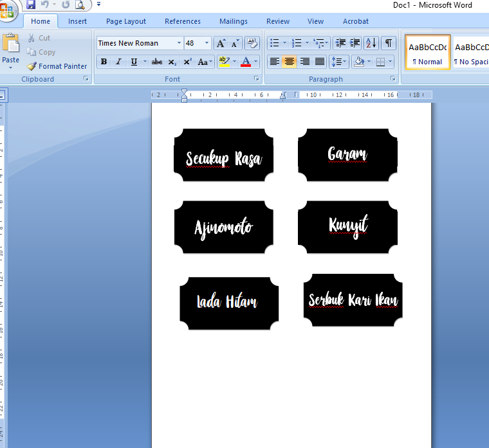Toggle Underline formatting
This screenshot has width=489, height=448.
click(134, 62)
